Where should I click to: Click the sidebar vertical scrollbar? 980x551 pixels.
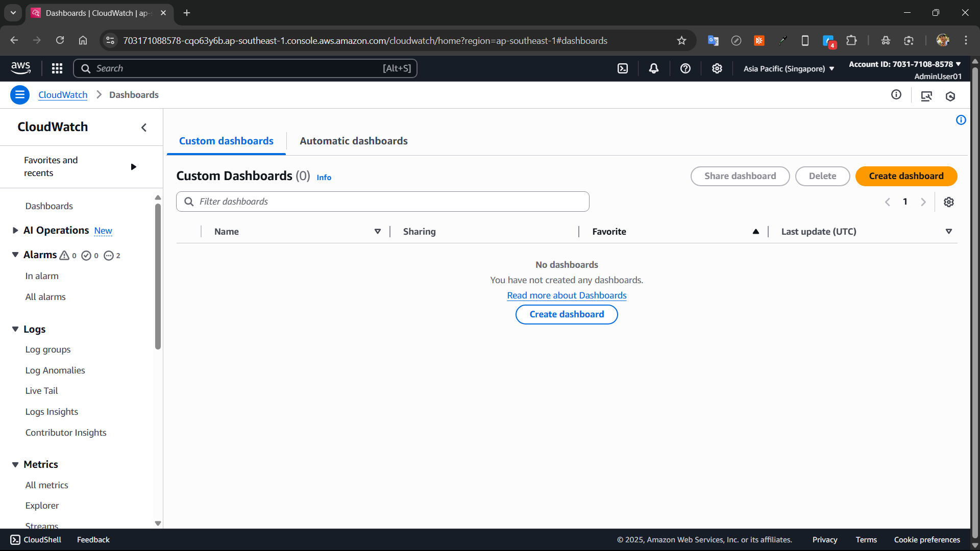point(158,275)
